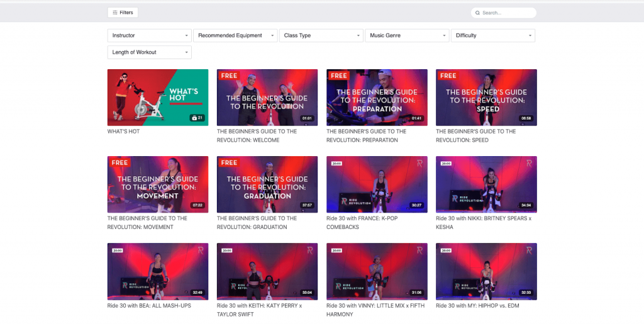Click the 34:34 duration badge
This screenshot has width=644, height=326.
[x=526, y=205]
